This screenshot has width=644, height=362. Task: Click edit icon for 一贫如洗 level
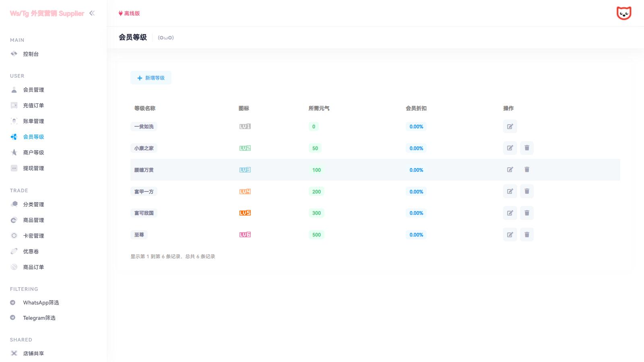(x=510, y=126)
